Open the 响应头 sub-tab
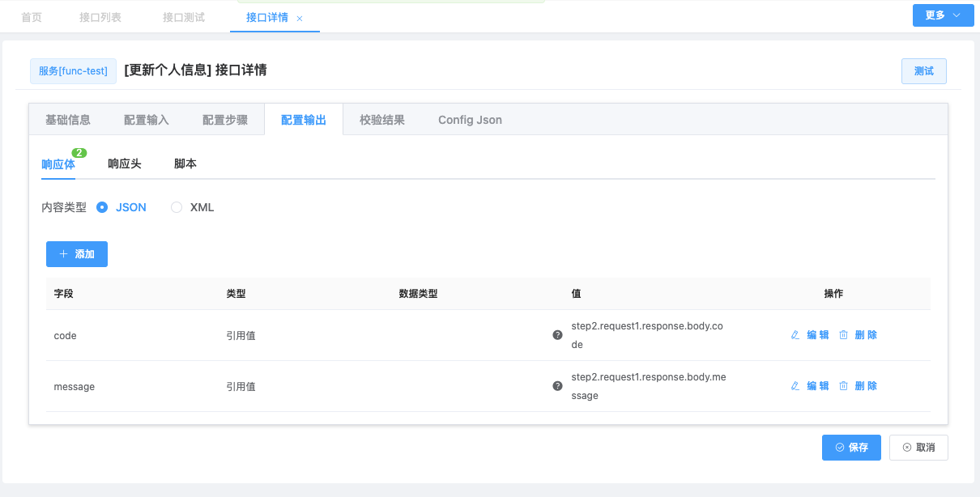This screenshot has height=497, width=980. [125, 164]
